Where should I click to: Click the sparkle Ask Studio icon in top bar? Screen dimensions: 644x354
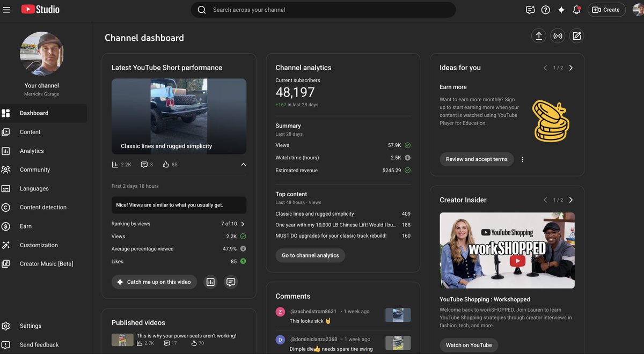(561, 10)
